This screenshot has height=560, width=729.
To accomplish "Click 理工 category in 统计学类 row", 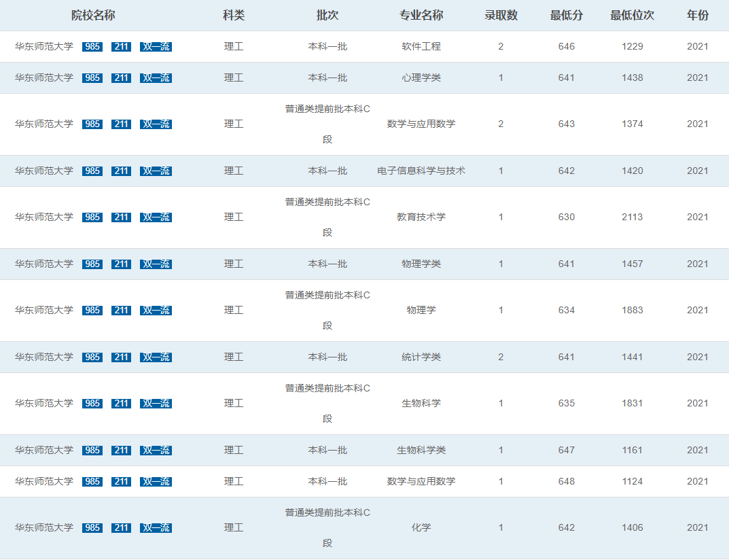I will [x=234, y=357].
